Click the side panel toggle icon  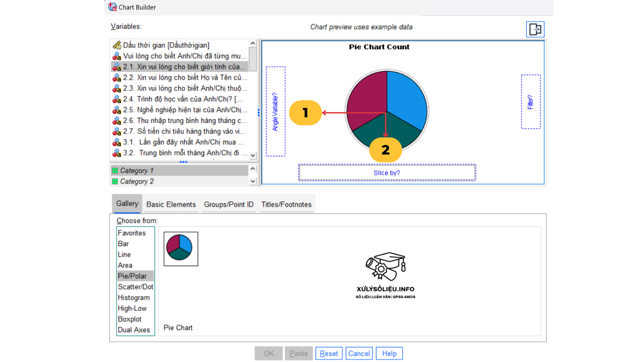tap(535, 29)
